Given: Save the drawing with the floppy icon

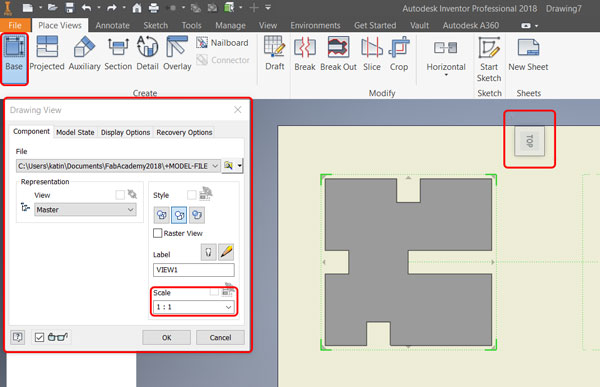Looking at the screenshot, I should pyautogui.click(x=69, y=7).
